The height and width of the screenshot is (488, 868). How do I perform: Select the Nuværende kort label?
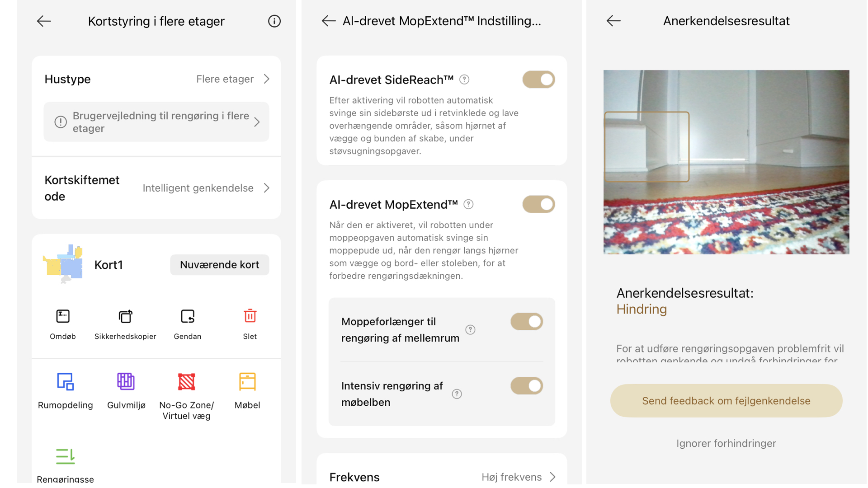click(x=219, y=265)
